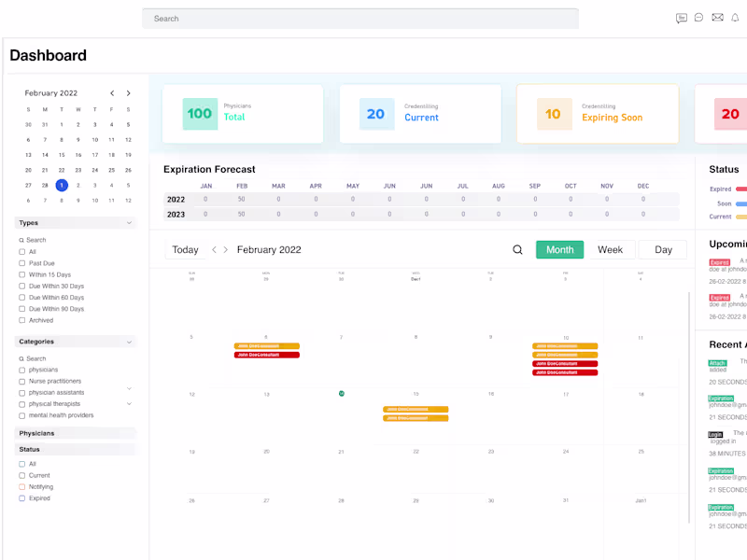The height and width of the screenshot is (560, 747).
Task: Check the Past Due checkbox
Action: tap(21, 263)
